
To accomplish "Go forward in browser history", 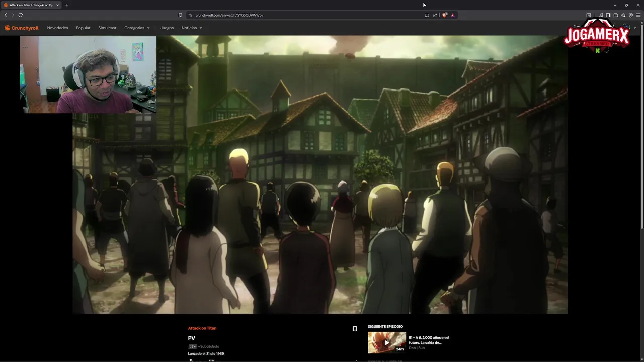I will (13, 15).
